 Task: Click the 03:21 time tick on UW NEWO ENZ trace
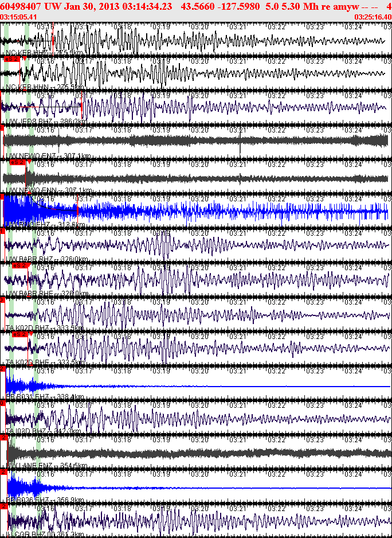pos(238,130)
